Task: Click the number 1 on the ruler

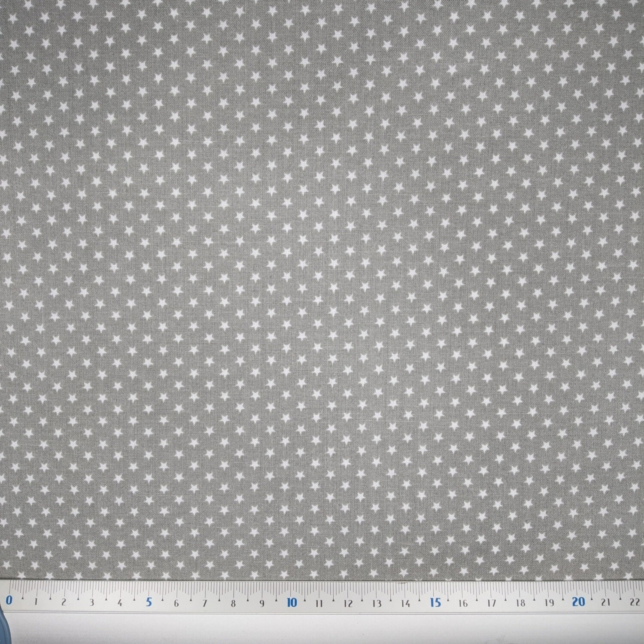Action: [35, 601]
